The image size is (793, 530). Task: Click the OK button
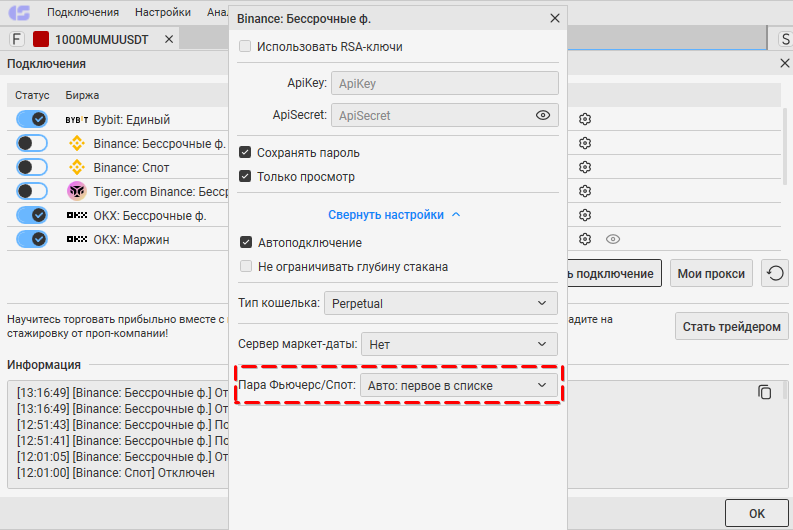point(757,513)
